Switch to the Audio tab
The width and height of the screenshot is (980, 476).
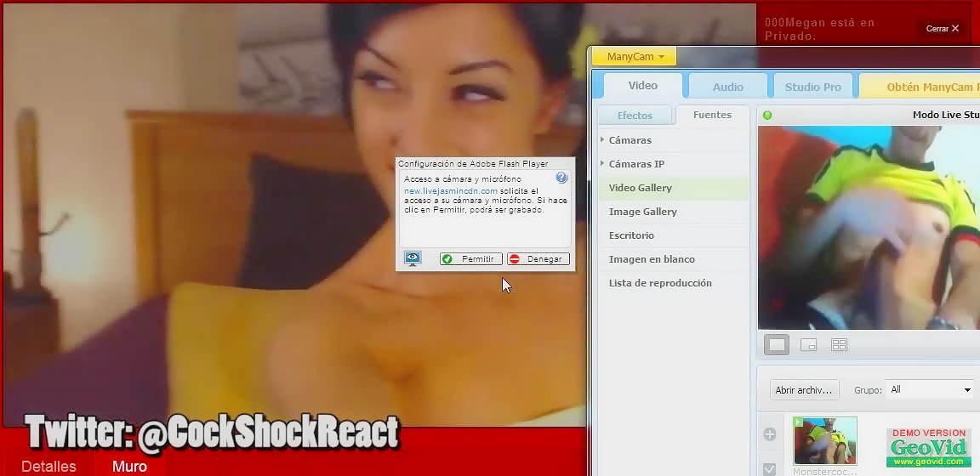coord(727,87)
